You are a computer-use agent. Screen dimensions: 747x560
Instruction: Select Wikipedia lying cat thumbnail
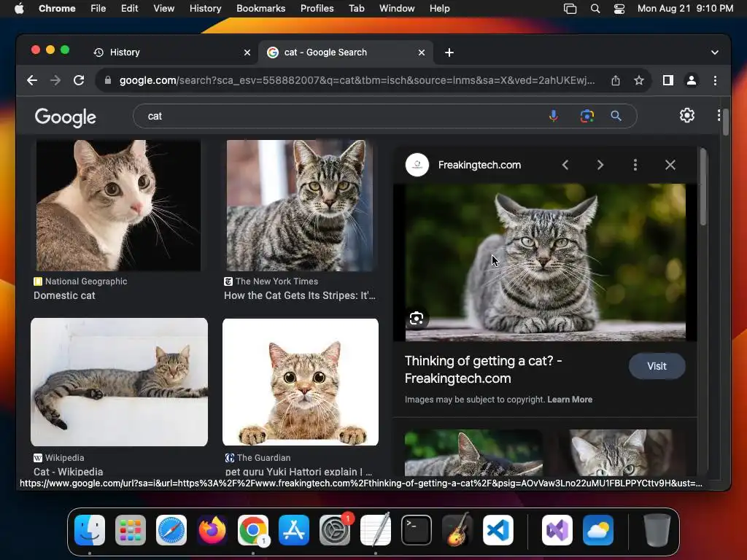pyautogui.click(x=119, y=382)
